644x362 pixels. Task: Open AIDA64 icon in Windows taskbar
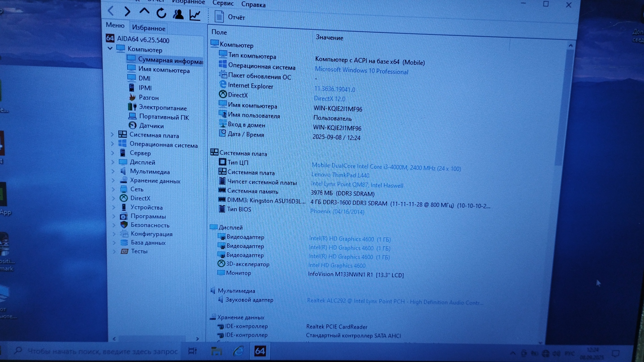pos(260,351)
